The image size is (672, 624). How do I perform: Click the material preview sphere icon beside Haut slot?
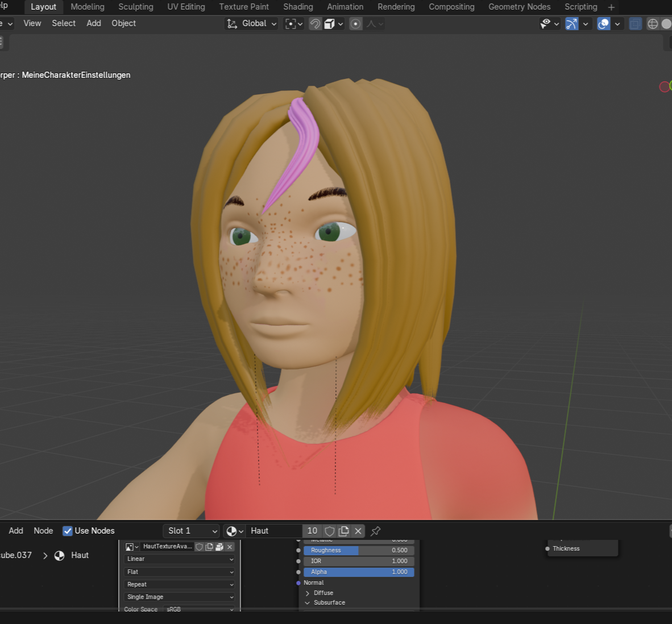(231, 531)
